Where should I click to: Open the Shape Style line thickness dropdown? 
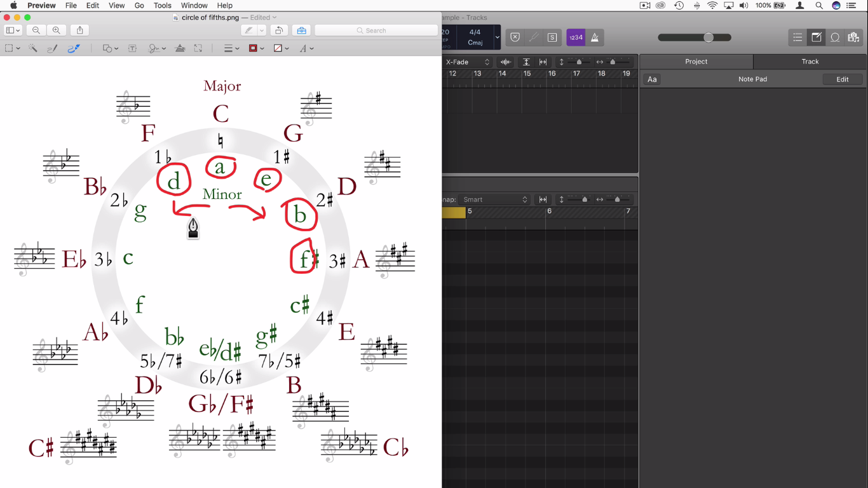coord(231,48)
